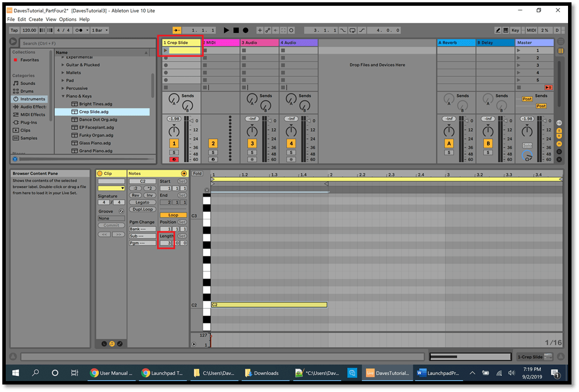
Task: Open the Groove chooser showing None
Action: click(111, 218)
